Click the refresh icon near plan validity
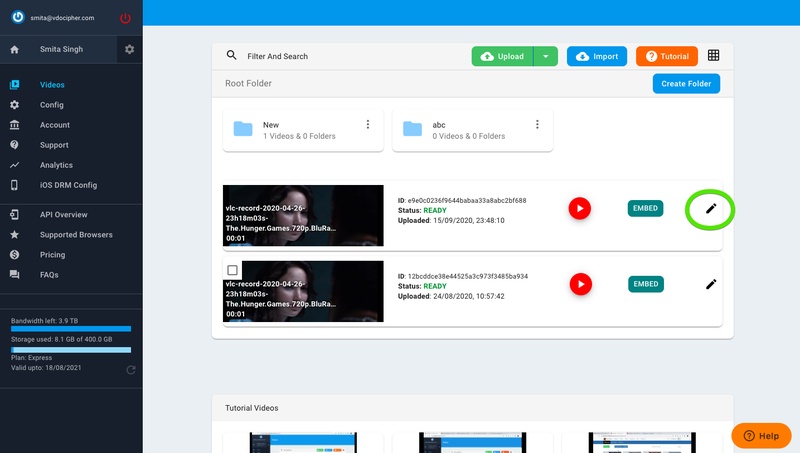800x453 pixels. (x=131, y=370)
